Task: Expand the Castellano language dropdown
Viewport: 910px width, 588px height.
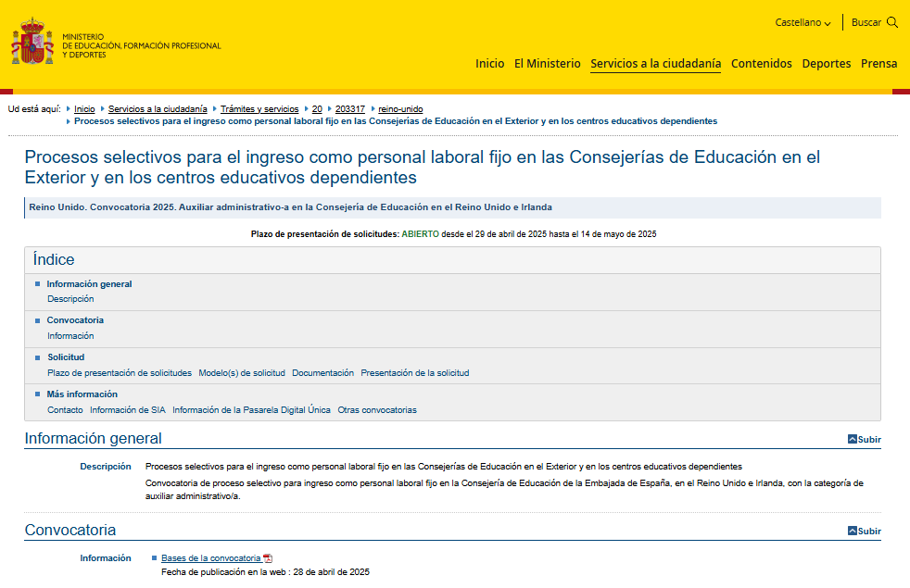Action: tap(803, 21)
